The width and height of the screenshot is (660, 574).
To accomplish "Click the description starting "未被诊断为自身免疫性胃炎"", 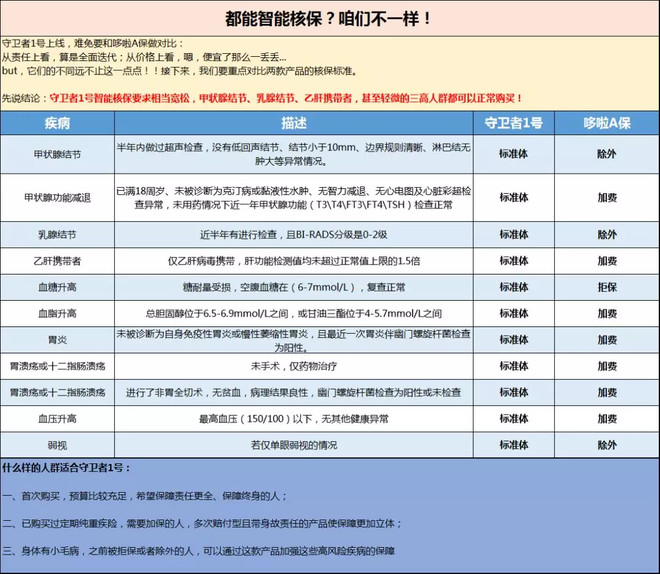I will point(293,341).
